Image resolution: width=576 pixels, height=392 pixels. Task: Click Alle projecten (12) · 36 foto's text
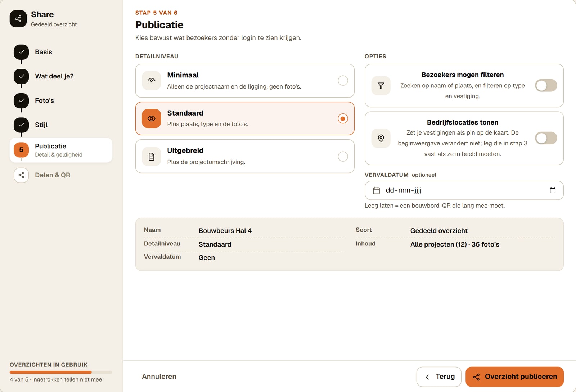pos(455,245)
